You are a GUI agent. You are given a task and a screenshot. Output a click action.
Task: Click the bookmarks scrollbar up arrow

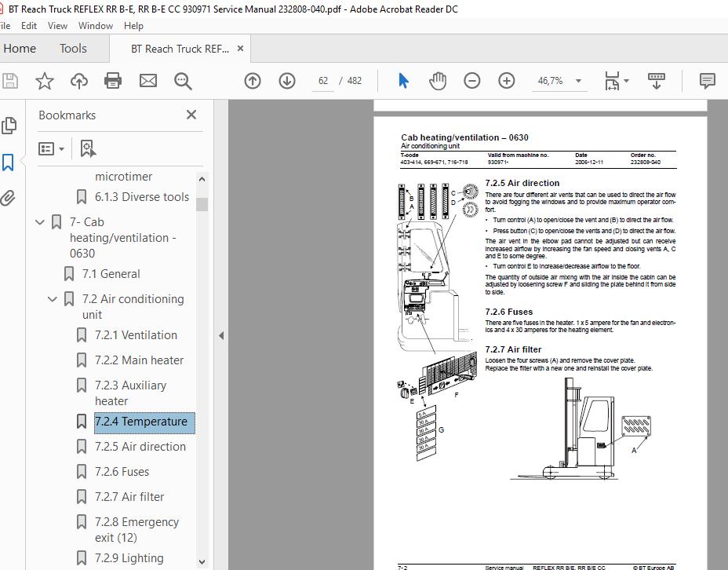(202, 179)
